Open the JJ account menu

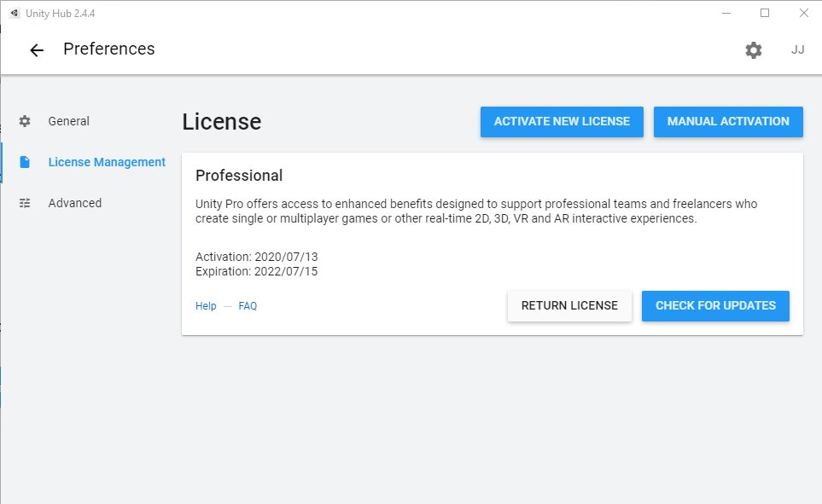click(x=797, y=49)
